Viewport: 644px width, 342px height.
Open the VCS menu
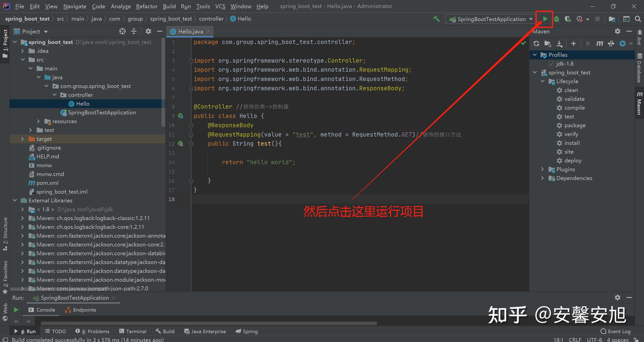(220, 6)
